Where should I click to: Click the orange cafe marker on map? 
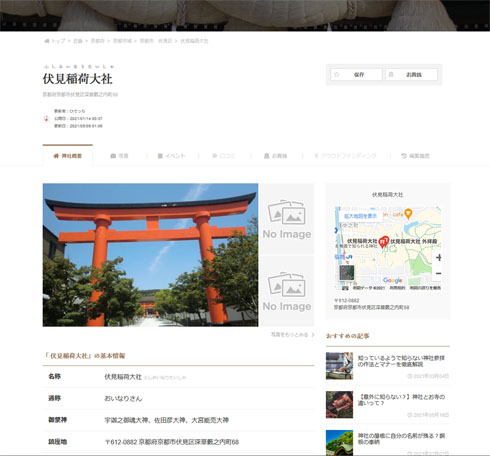pos(408,213)
